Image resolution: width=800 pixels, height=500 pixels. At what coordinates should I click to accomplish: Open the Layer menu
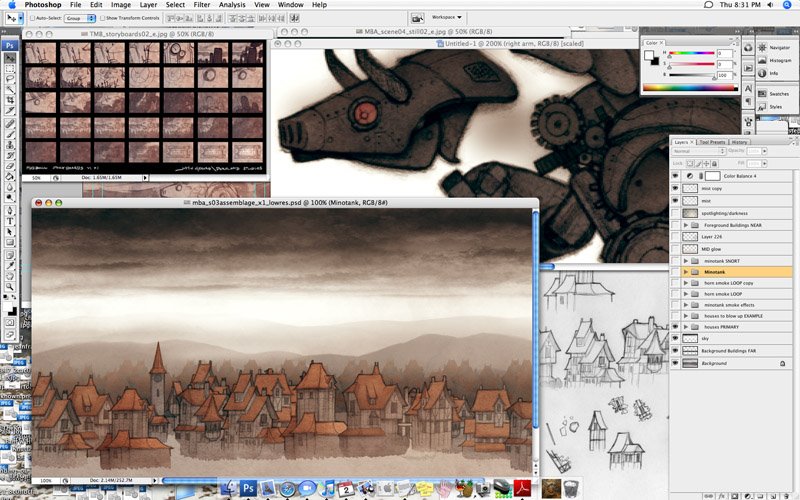point(148,5)
